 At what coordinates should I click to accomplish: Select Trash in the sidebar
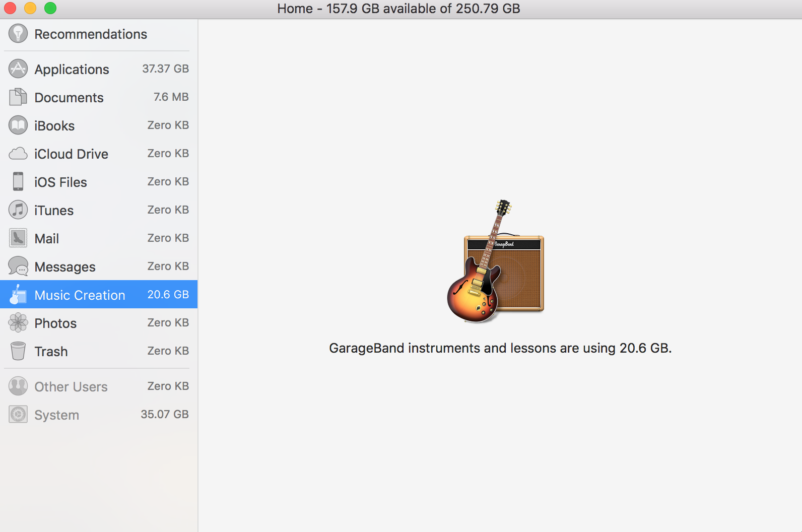(x=99, y=351)
